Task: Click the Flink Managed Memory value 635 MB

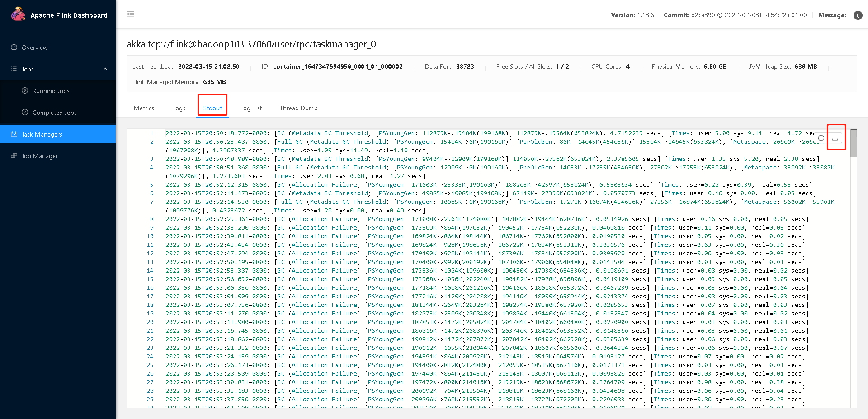Action: (214, 82)
